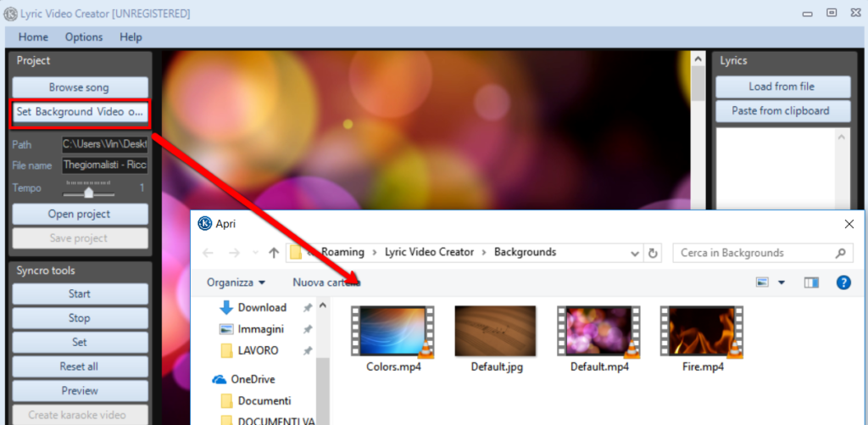Click Lyric Video Creator in address path
The image size is (868, 425).
(430, 252)
